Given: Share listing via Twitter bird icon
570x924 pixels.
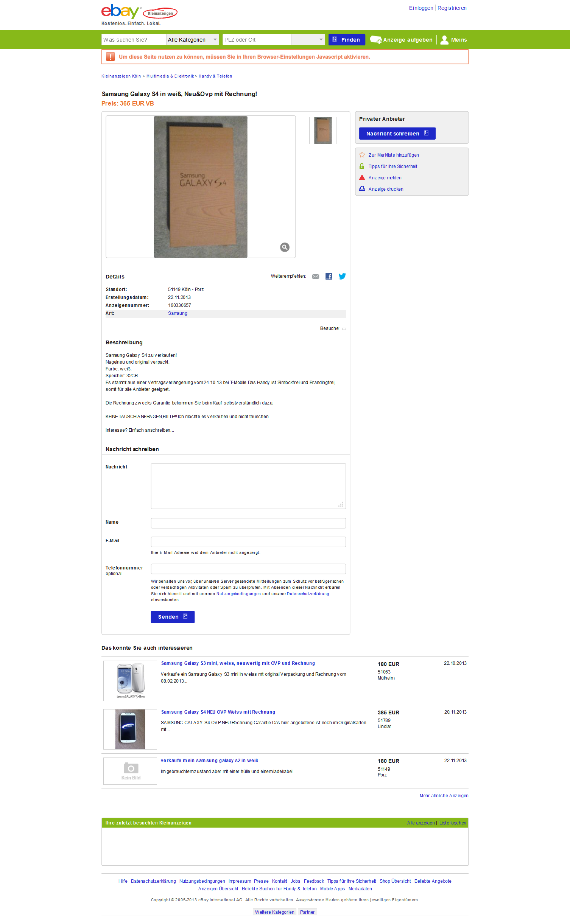Looking at the screenshot, I should (x=342, y=276).
